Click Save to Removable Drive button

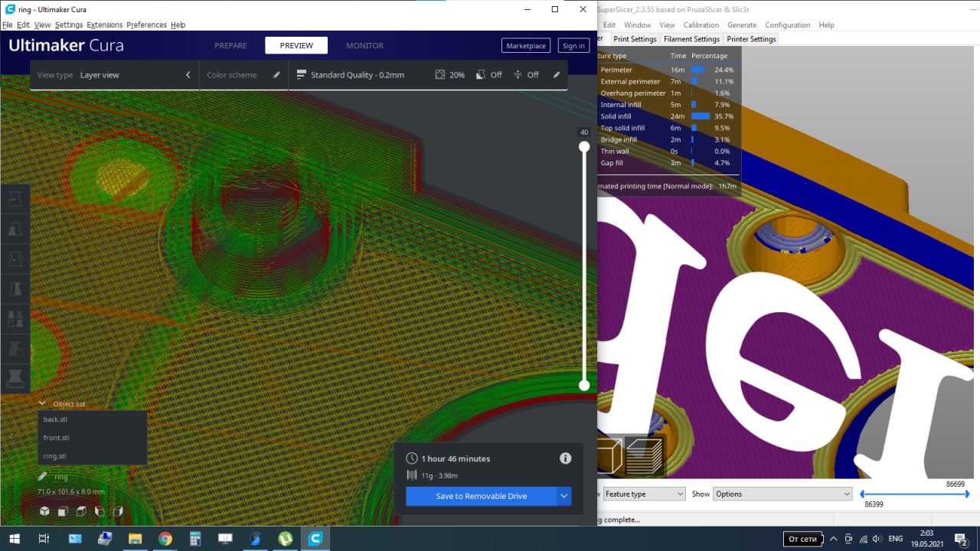click(x=481, y=496)
